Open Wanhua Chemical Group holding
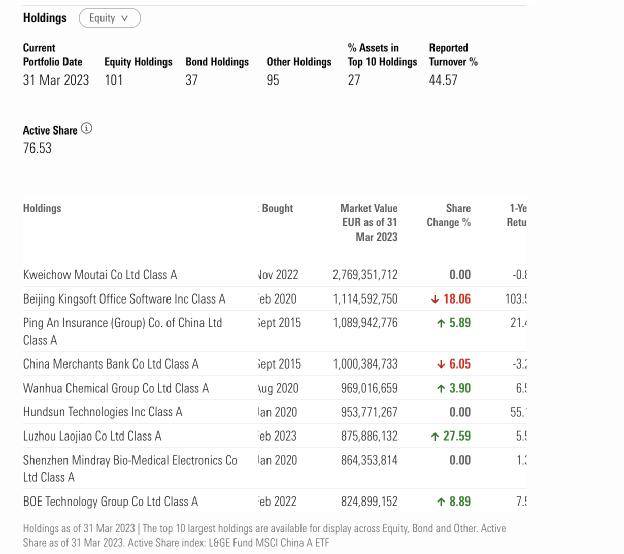This screenshot has height=554, width=624. coord(116,388)
